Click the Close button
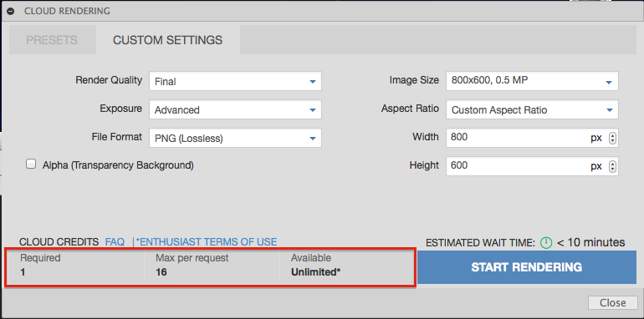The image size is (644, 319). tap(613, 302)
